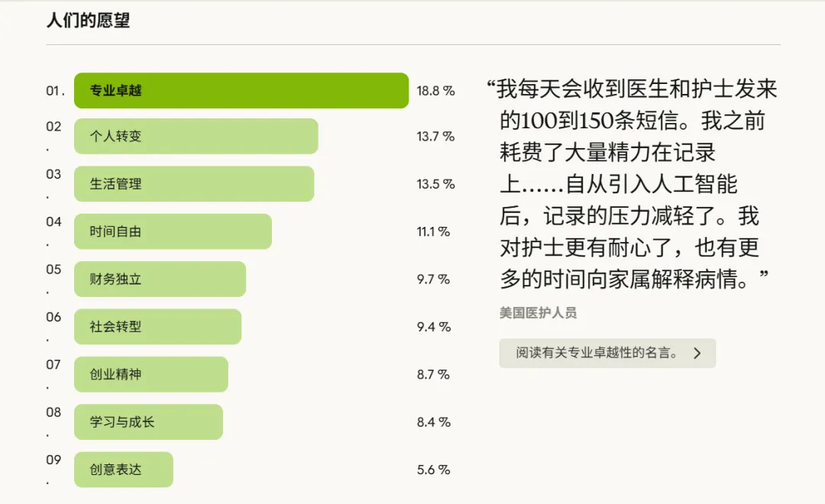Click the 时间自由 bar
This screenshot has width=825, height=504.
coord(172,231)
